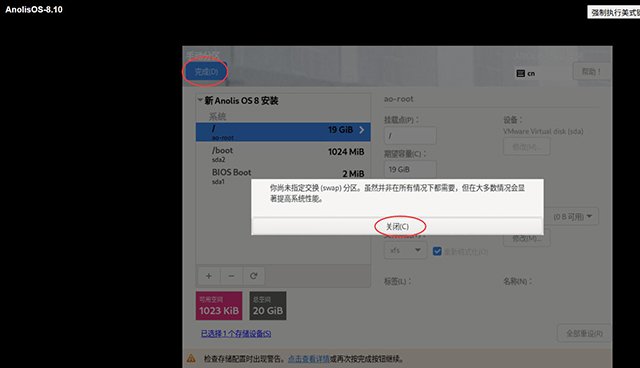Click the 完成(D) done button
Viewport: 640px width, 368px height.
206,72
